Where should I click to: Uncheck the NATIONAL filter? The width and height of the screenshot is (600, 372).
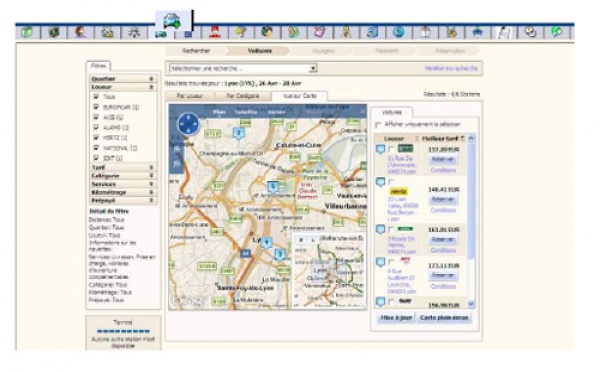tap(96, 148)
